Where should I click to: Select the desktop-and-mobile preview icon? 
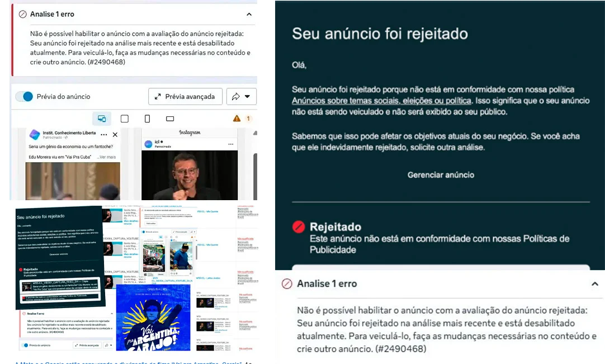(x=102, y=119)
